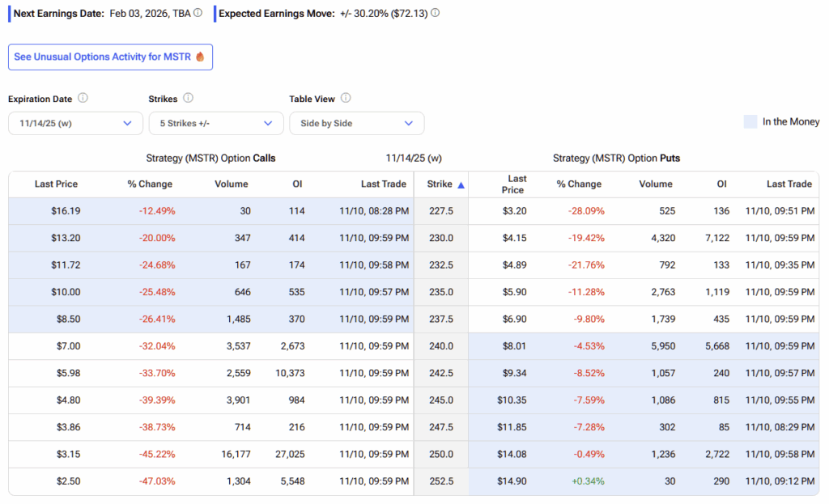Image resolution: width=829 pixels, height=504 pixels.
Task: Sort calls by % Change column header
Action: coord(150,184)
